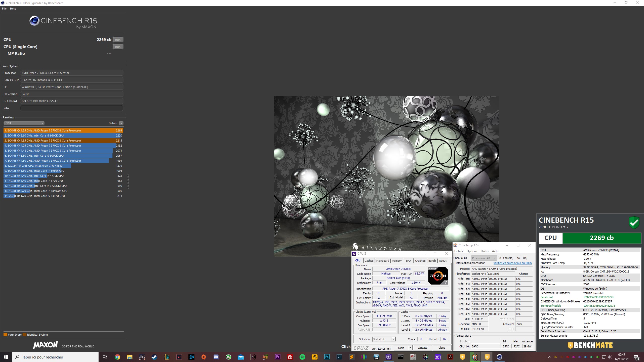Launch Photoshop from the taskbar
644x362 pixels.
(327, 357)
